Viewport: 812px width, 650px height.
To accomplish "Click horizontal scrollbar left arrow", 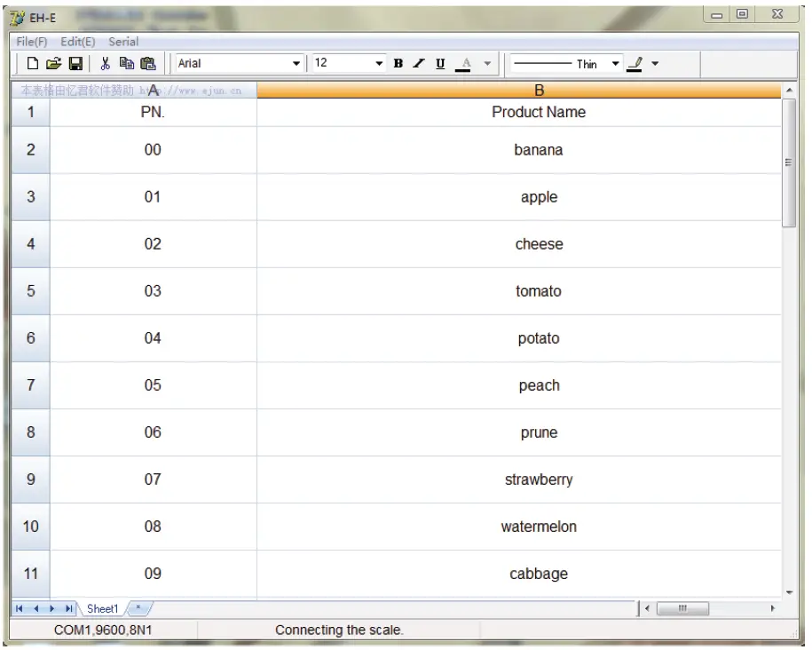I will coord(647,608).
